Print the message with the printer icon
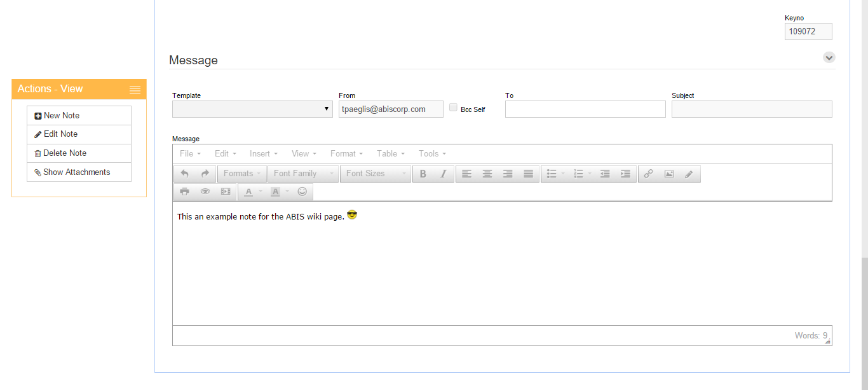 [x=184, y=192]
